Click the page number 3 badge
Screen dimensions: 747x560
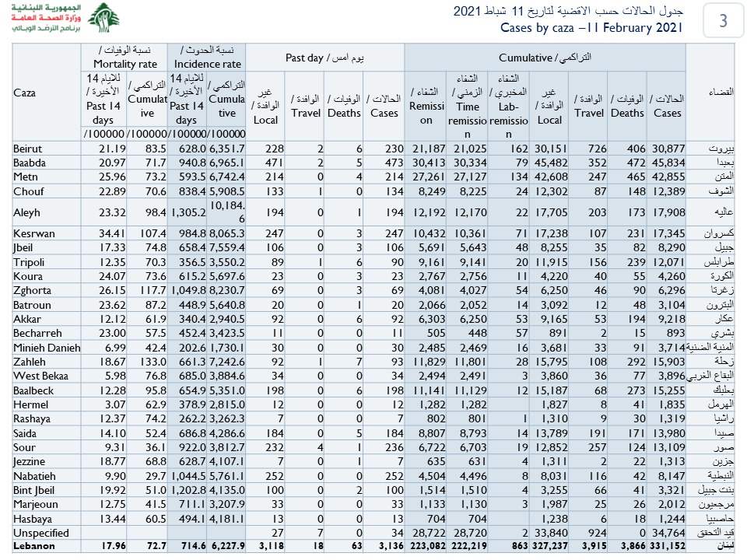pos(723,20)
